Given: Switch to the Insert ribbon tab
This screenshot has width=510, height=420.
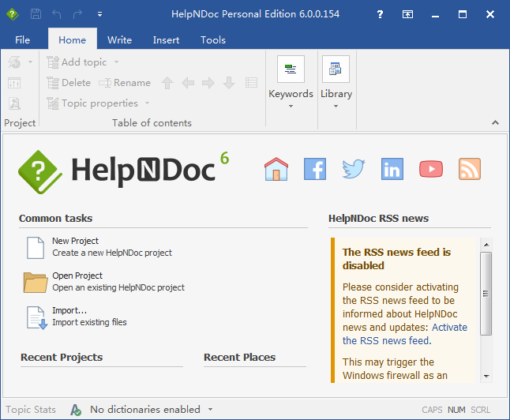Looking at the screenshot, I should point(166,39).
